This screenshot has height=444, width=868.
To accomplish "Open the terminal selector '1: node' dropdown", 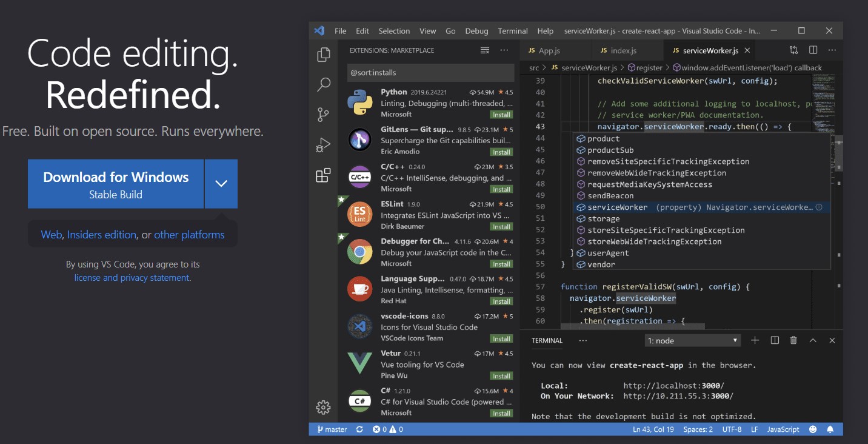I will [x=693, y=340].
